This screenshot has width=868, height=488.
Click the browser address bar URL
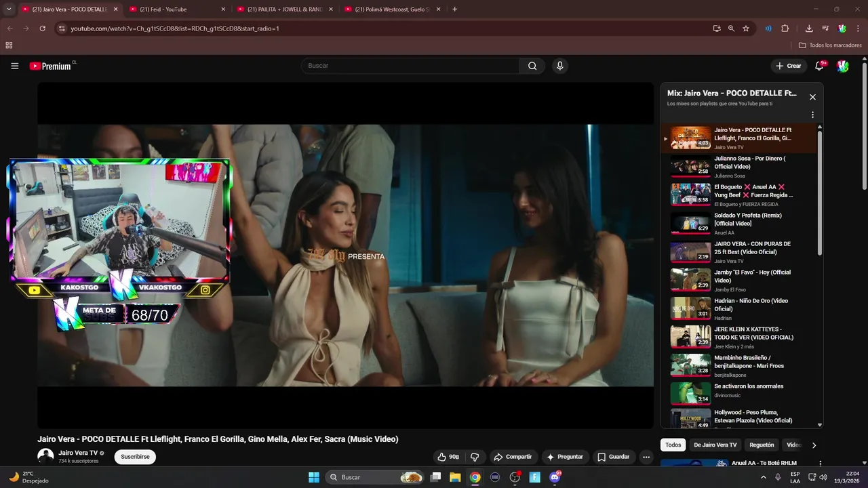click(x=175, y=28)
